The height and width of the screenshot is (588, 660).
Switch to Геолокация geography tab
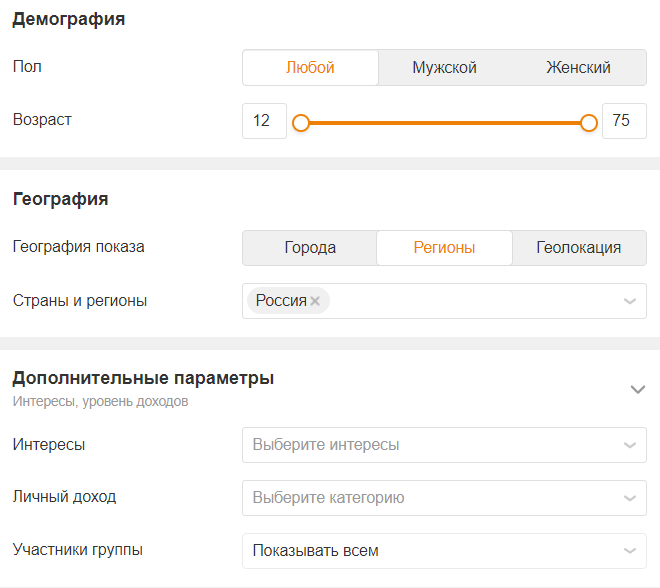click(x=578, y=248)
